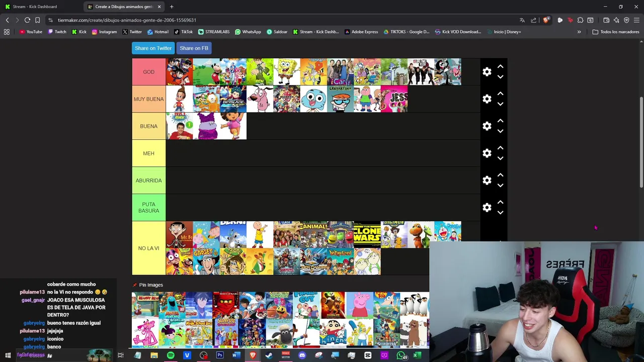644x362 pixels.
Task: Click Share on Twitter button
Action: (x=153, y=48)
